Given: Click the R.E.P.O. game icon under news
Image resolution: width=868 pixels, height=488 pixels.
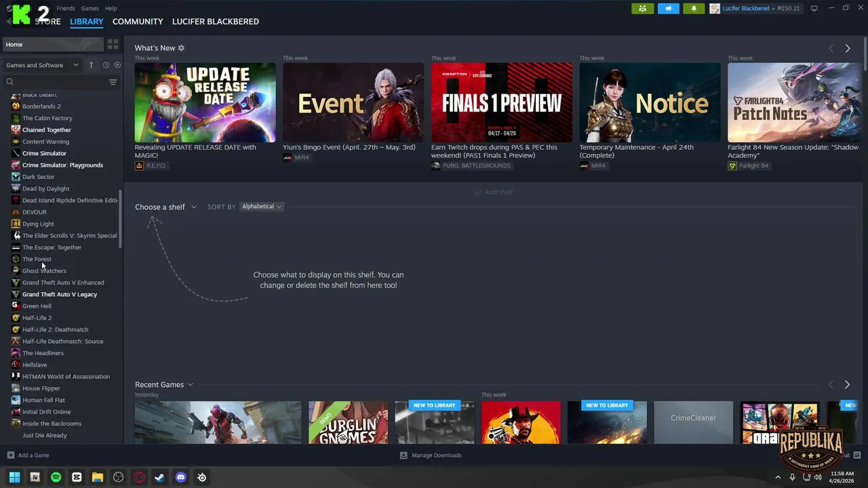Looking at the screenshot, I should 139,165.
